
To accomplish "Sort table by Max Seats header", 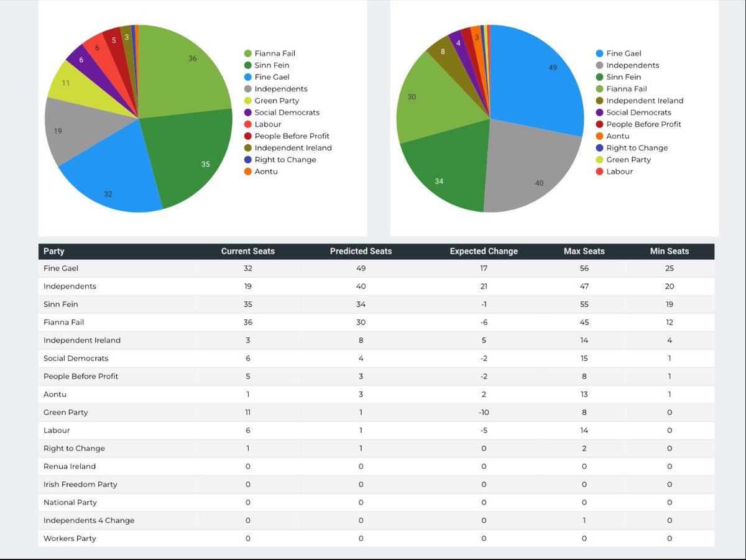I will click(x=584, y=251).
